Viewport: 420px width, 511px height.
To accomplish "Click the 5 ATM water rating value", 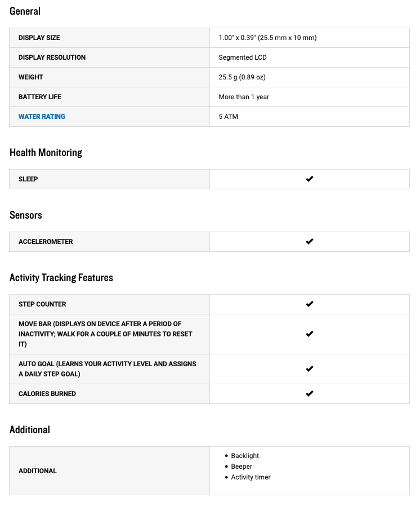I will [x=229, y=117].
